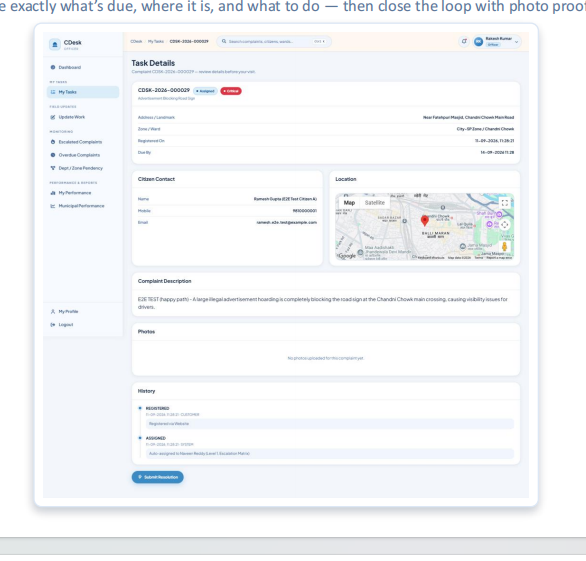Image resolution: width=586 pixels, height=561 pixels.
Task: Click the Assigned status badge
Action: click(x=205, y=91)
